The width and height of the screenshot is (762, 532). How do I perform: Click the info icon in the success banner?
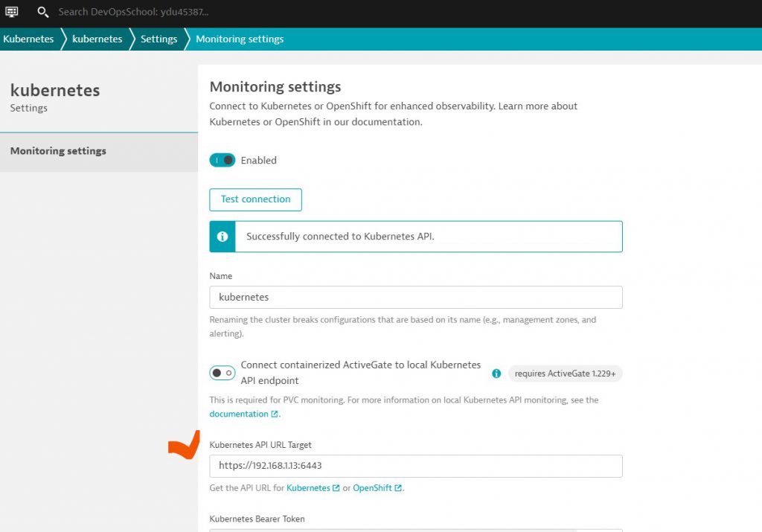tap(222, 237)
